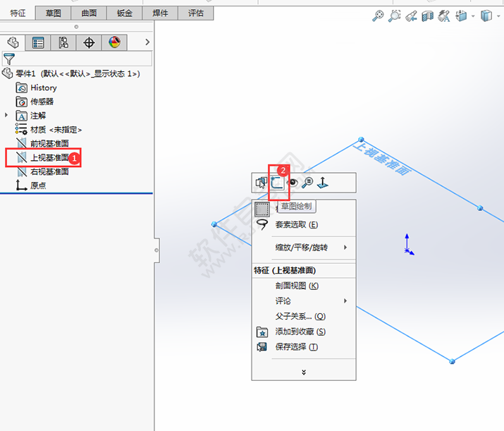Image resolution: width=504 pixels, height=431 pixels.
Task: Select the 右视基准面 plane
Action: click(x=42, y=171)
